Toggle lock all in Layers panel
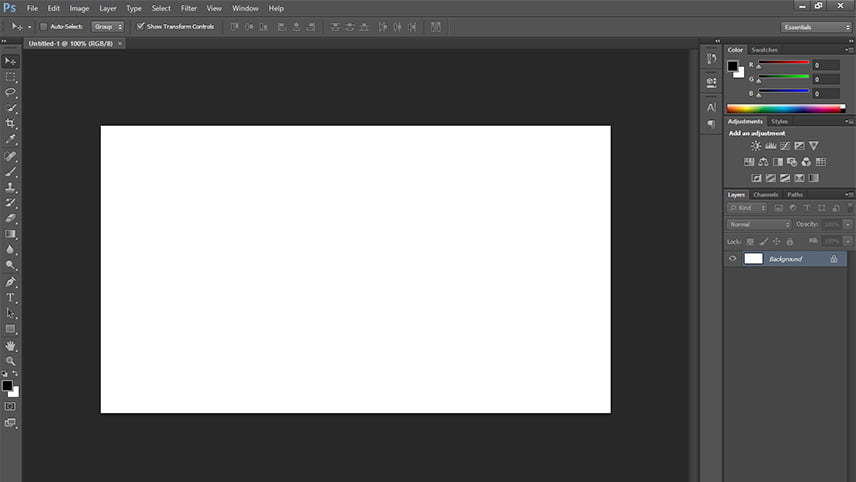This screenshot has width=856, height=482. coord(789,241)
